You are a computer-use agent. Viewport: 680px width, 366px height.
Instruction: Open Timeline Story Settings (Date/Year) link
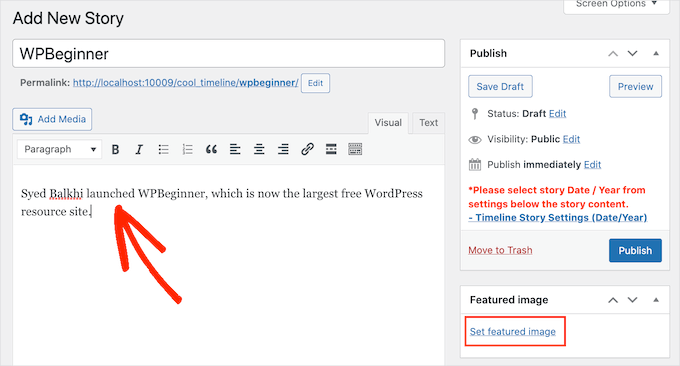tap(558, 218)
